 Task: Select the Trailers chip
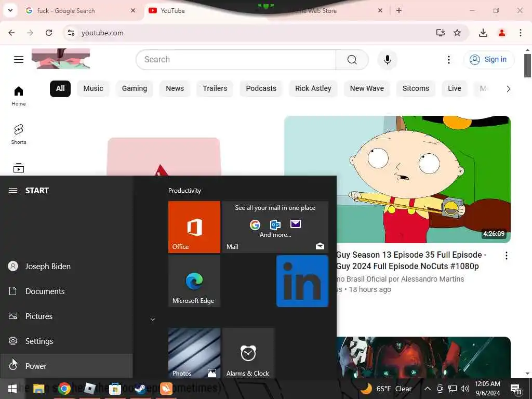[215, 88]
